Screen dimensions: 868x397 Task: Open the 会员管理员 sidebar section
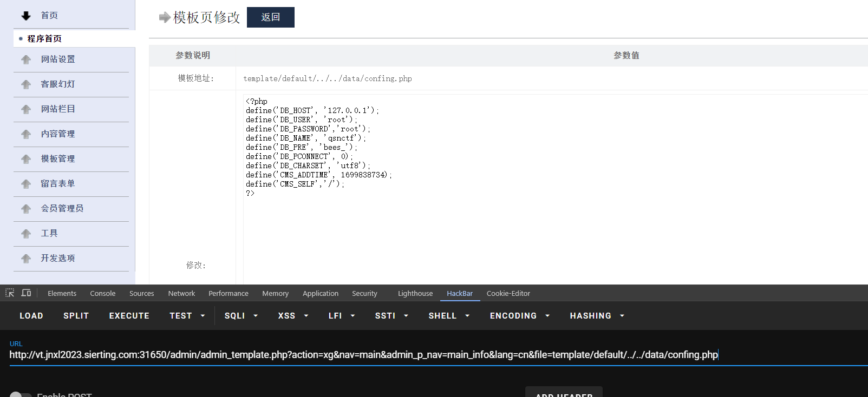(x=62, y=209)
